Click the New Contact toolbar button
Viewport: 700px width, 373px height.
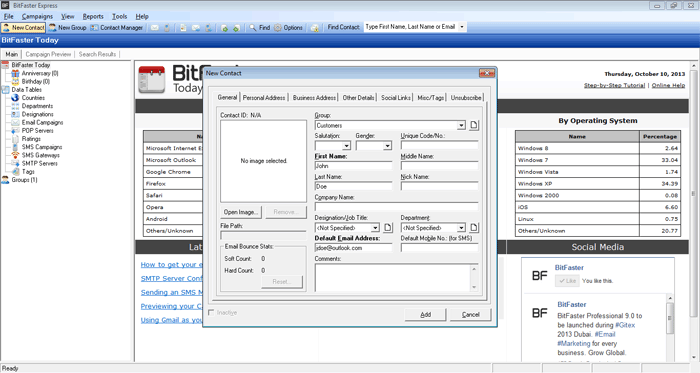tap(23, 28)
